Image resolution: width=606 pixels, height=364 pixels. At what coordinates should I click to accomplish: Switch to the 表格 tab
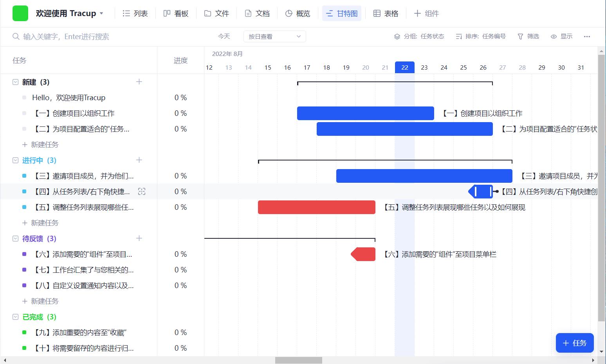click(386, 13)
